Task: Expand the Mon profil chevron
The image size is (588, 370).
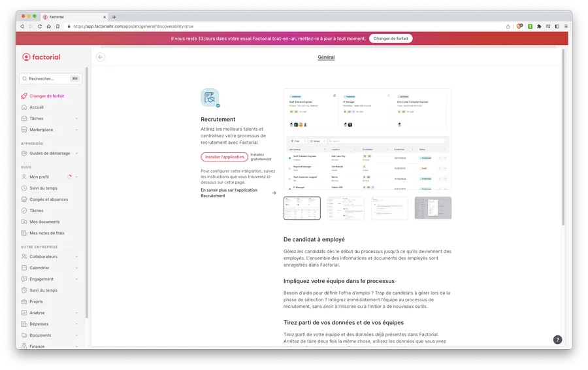Action: (76, 177)
